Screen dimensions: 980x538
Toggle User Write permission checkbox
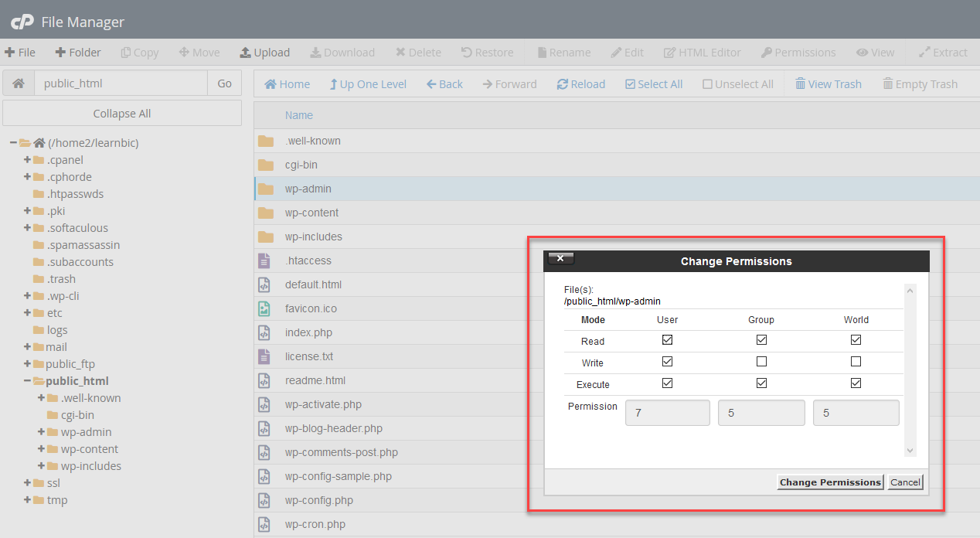[x=668, y=361]
